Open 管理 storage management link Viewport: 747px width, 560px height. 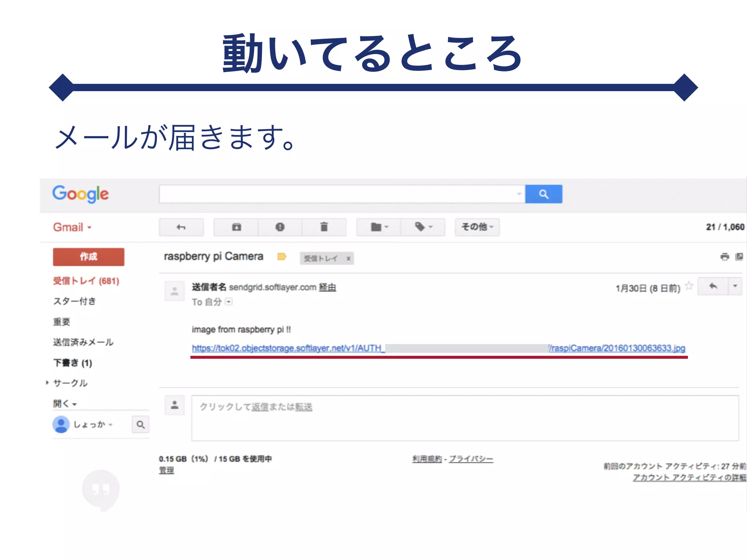pyautogui.click(x=166, y=470)
